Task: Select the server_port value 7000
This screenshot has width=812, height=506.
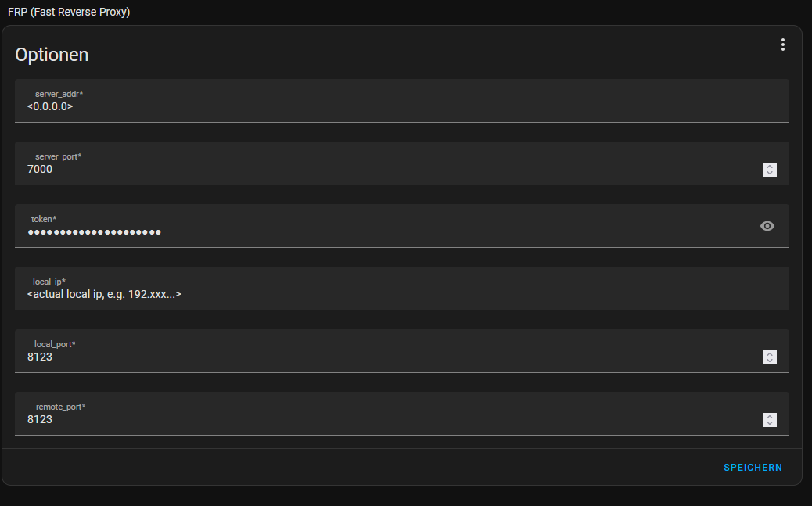Action: (x=40, y=170)
